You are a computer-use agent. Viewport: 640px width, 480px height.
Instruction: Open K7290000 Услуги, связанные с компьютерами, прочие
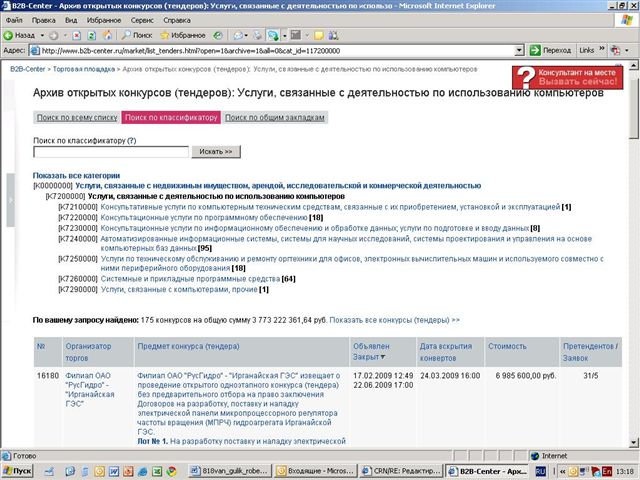(179, 289)
